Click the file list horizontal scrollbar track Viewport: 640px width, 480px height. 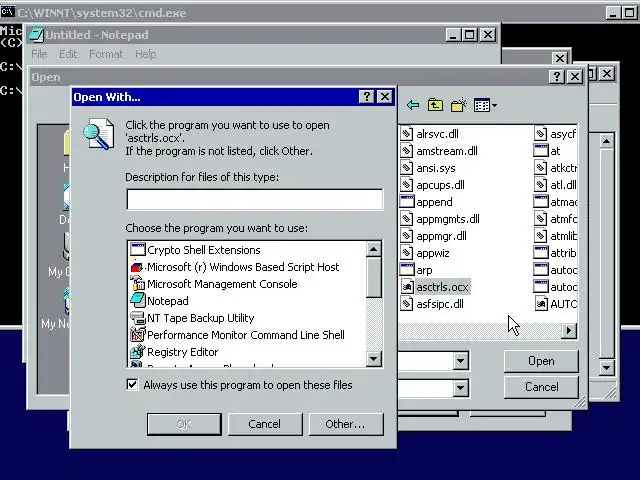(480, 330)
